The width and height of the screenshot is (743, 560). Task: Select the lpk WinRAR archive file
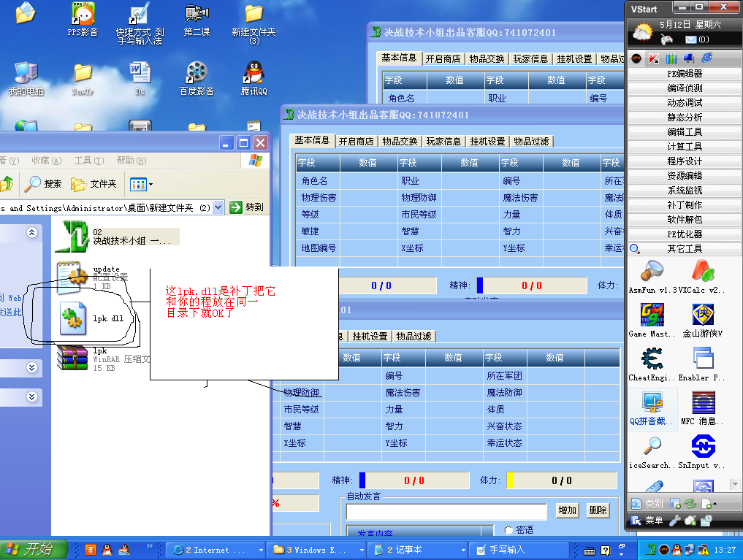103,358
